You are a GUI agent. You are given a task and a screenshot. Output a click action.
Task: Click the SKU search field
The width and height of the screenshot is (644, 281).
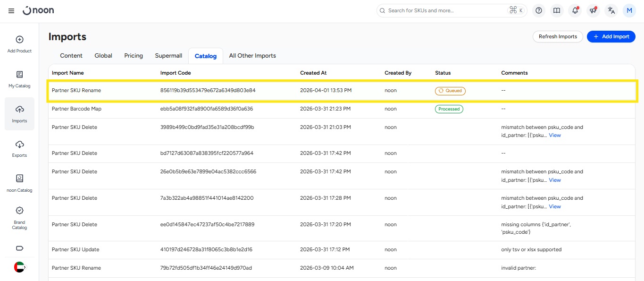(x=446, y=10)
